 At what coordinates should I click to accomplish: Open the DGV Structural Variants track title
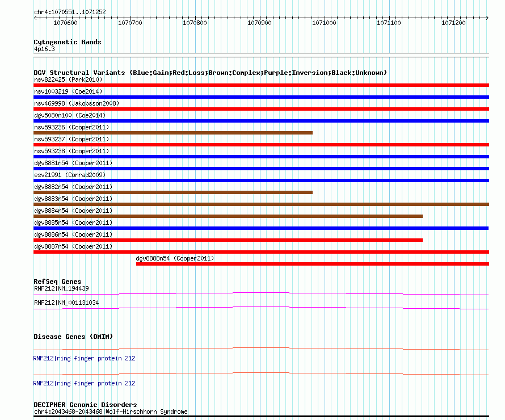point(211,73)
